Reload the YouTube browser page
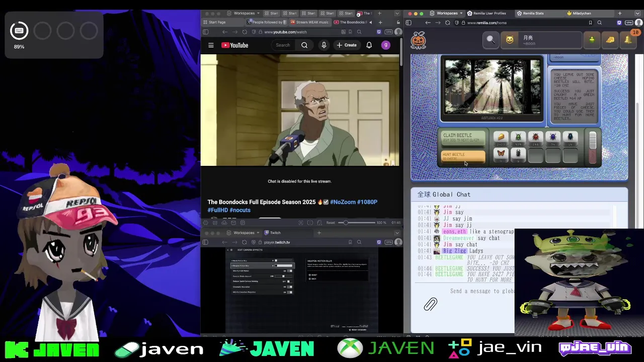644x362 pixels. [245, 32]
